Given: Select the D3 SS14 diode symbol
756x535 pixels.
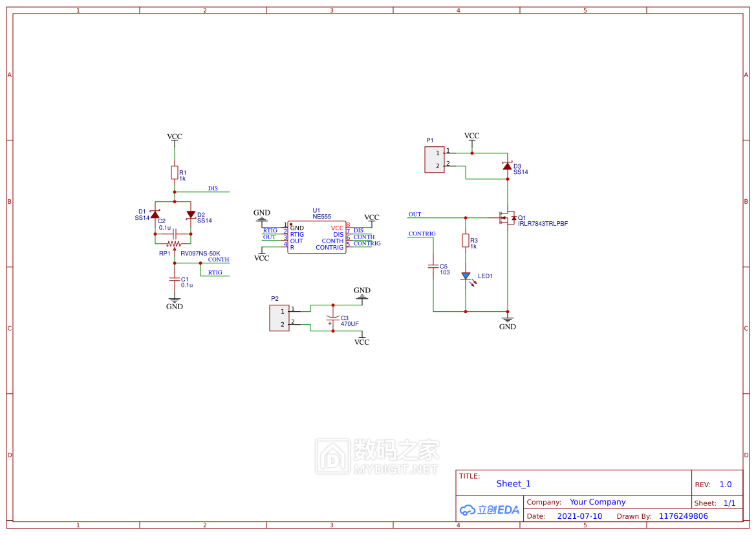Looking at the screenshot, I should coord(507,166).
